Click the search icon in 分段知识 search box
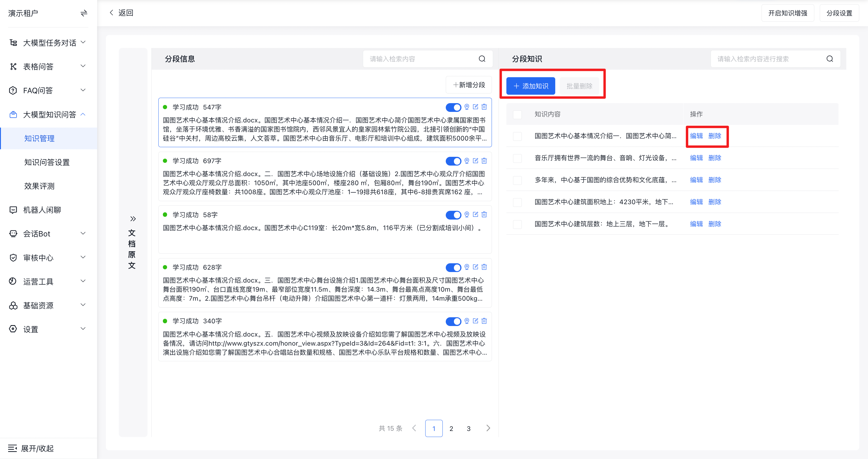868x459 pixels. (x=830, y=59)
